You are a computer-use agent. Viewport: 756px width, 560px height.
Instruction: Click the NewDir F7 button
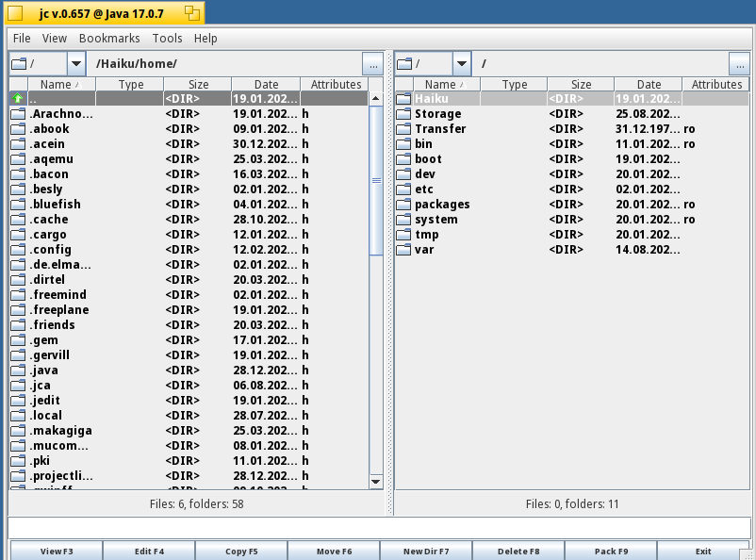pyautogui.click(x=426, y=551)
